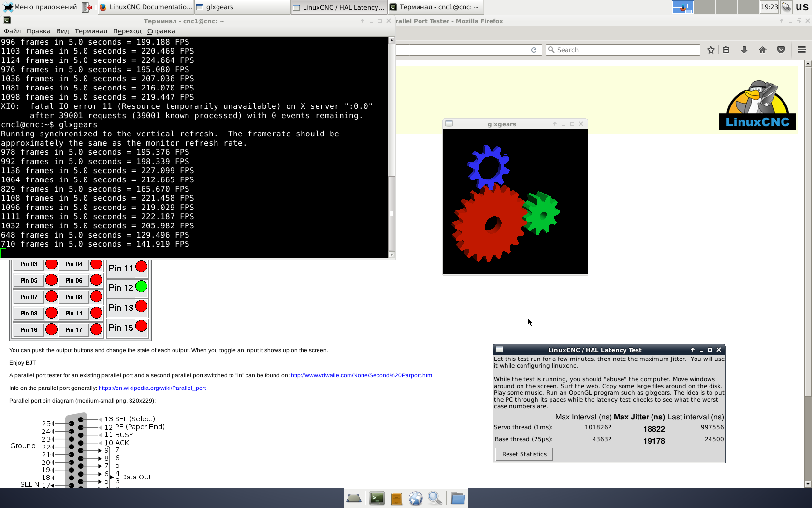The width and height of the screenshot is (812, 508).
Task: Click the 19:23 clock in panel
Action: tap(769, 7)
